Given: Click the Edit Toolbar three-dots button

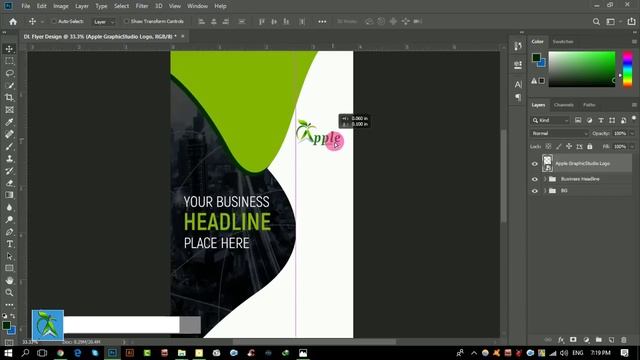Looking at the screenshot, I should click(x=9, y=305).
